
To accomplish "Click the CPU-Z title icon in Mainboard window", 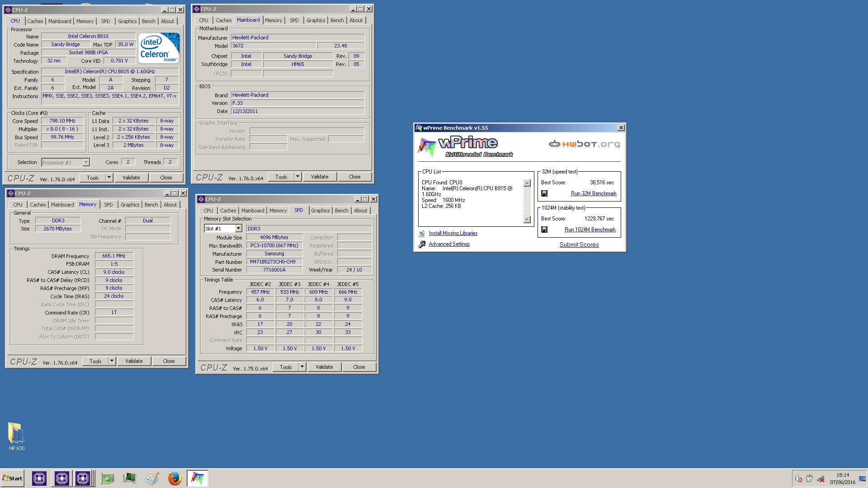I will click(x=197, y=9).
